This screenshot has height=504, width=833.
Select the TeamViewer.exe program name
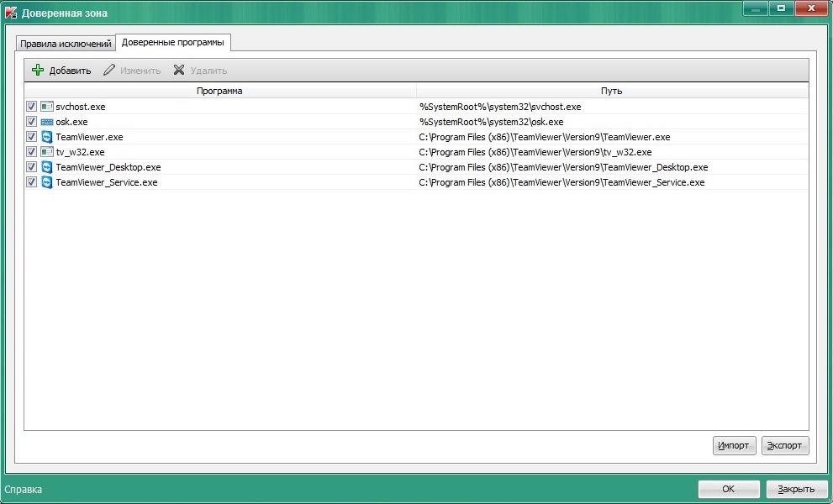coord(89,137)
